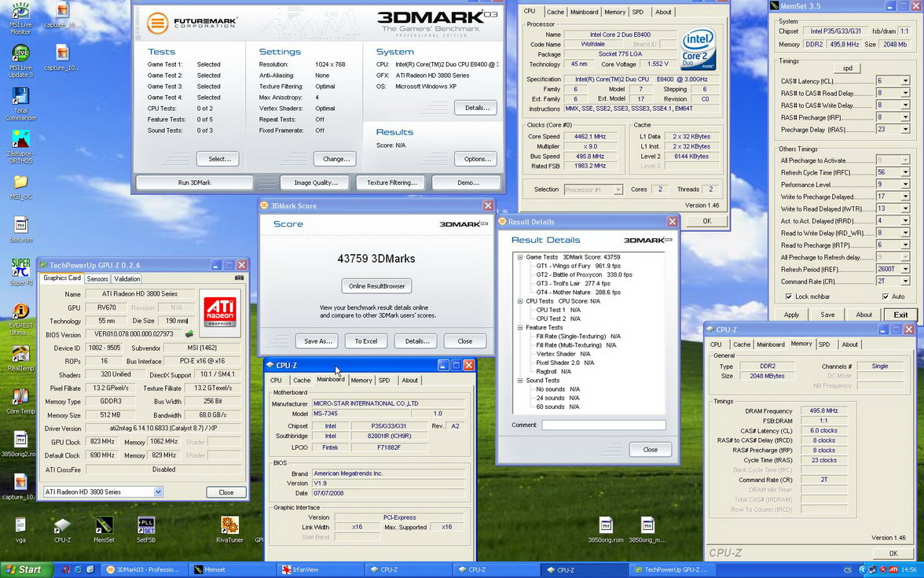The height and width of the screenshot is (578, 924).
Task: Open the Graphics Card tab in GPU-Z
Action: click(62, 278)
